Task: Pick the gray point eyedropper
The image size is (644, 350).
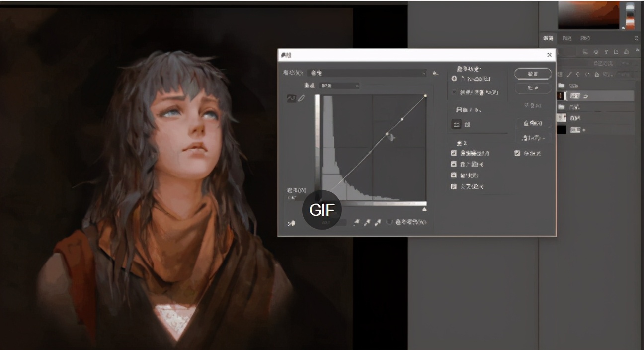Action: (x=367, y=223)
